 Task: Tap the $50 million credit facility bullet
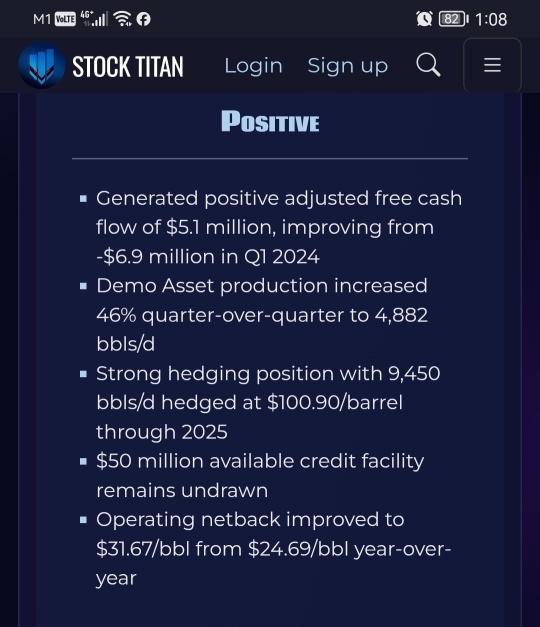pyautogui.click(x=252, y=475)
